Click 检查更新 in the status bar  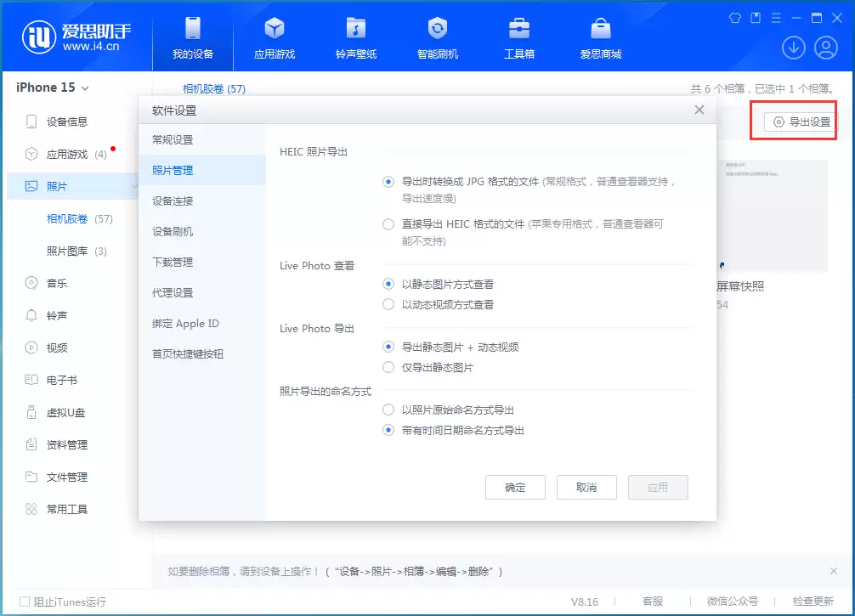[x=813, y=602]
